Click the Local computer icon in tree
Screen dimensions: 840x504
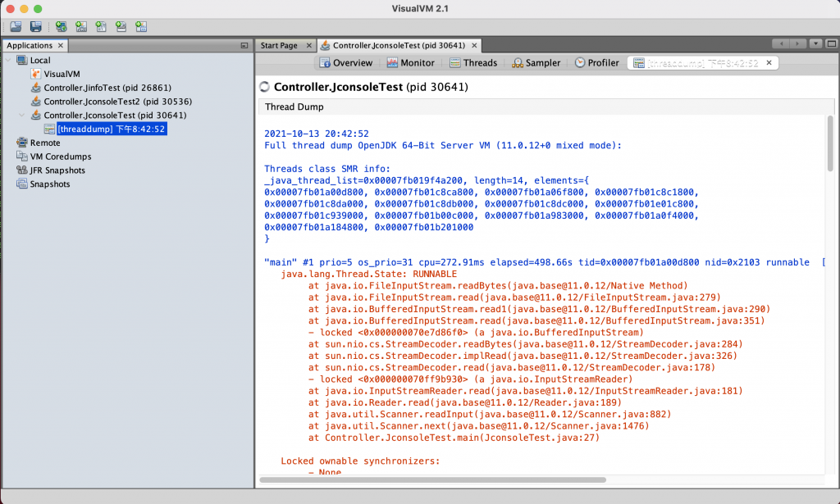click(x=22, y=60)
